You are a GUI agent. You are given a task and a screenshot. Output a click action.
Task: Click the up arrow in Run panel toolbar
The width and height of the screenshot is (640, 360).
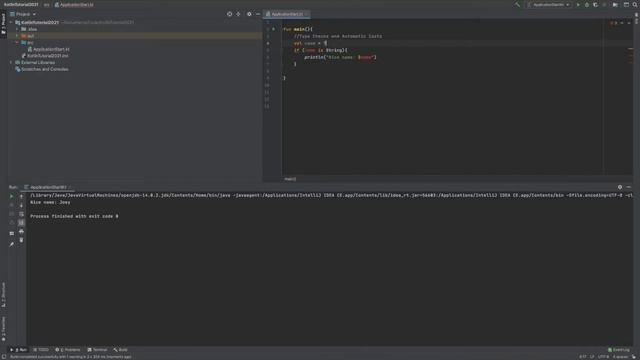click(x=21, y=196)
